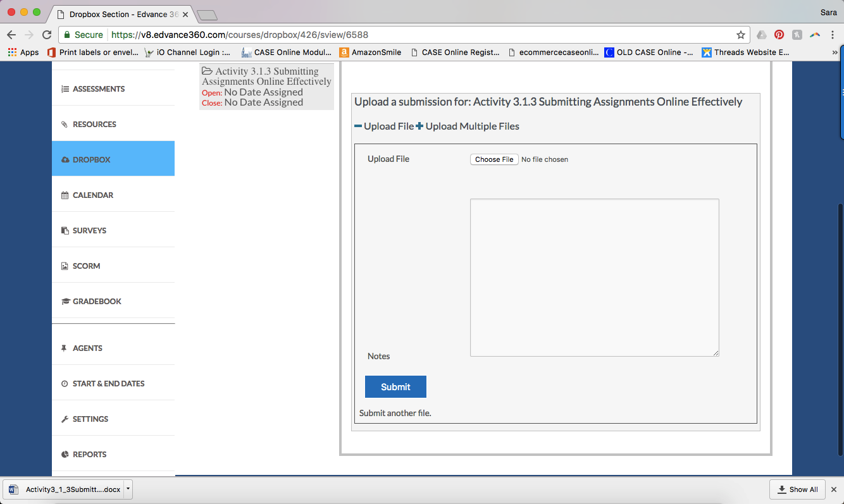The image size is (844, 504).
Task: Go to Surveys in sidebar
Action: click(x=89, y=231)
